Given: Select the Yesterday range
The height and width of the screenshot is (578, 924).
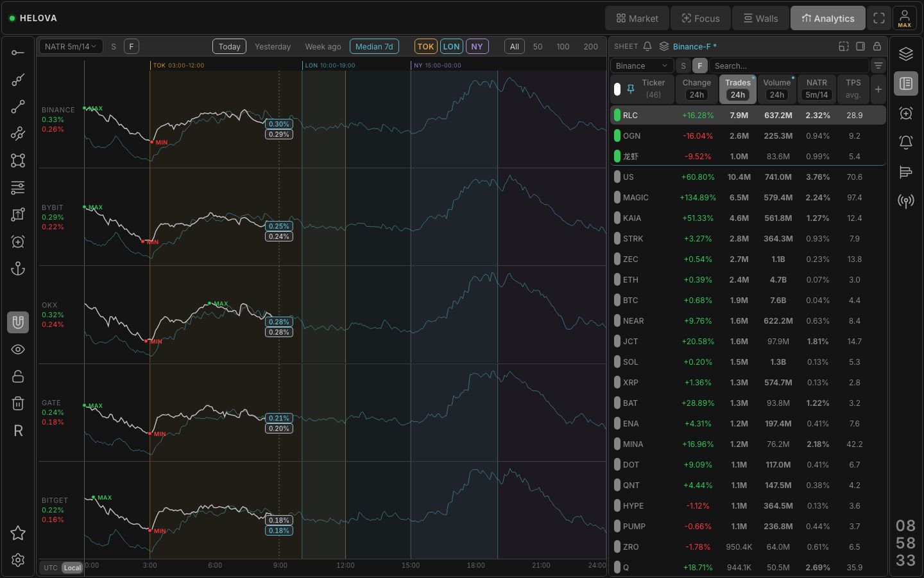Looking at the screenshot, I should pyautogui.click(x=273, y=46).
